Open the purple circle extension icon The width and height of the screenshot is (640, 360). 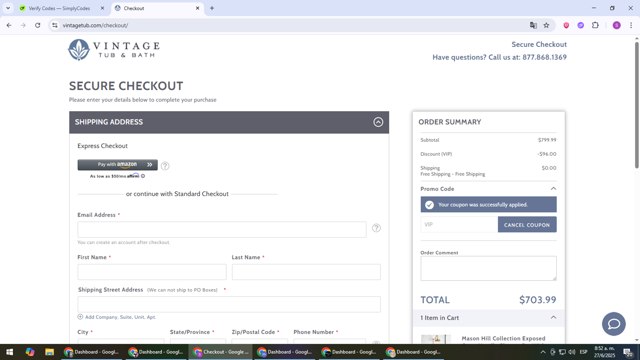pos(580,25)
